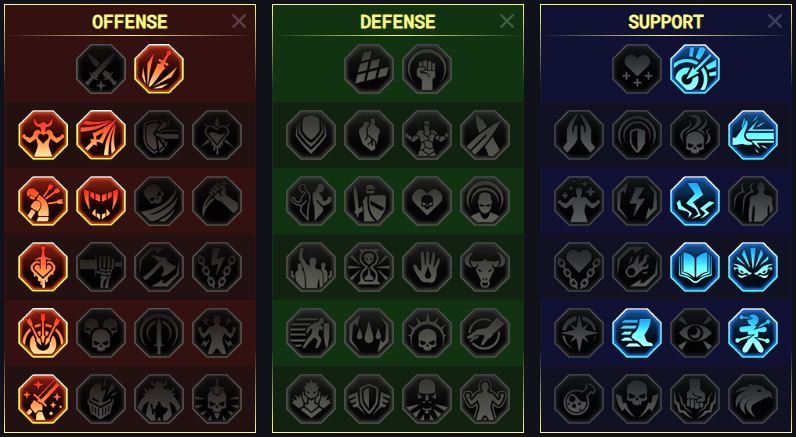The image size is (796, 437).
Task: Select the open book mastery in Support
Action: click(695, 266)
